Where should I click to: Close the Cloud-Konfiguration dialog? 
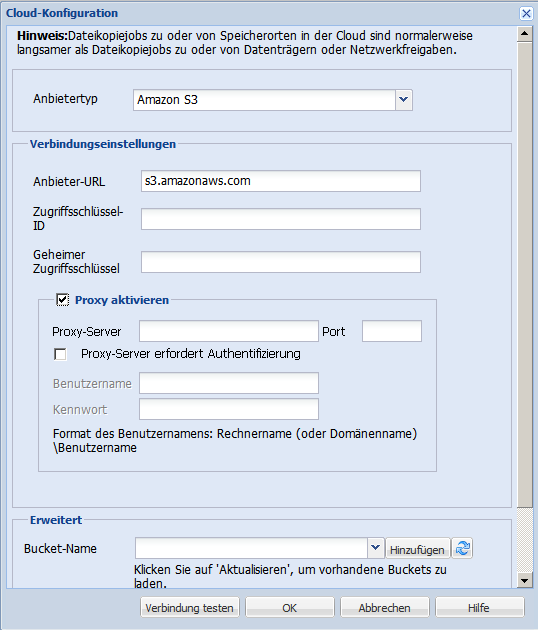[x=526, y=14]
